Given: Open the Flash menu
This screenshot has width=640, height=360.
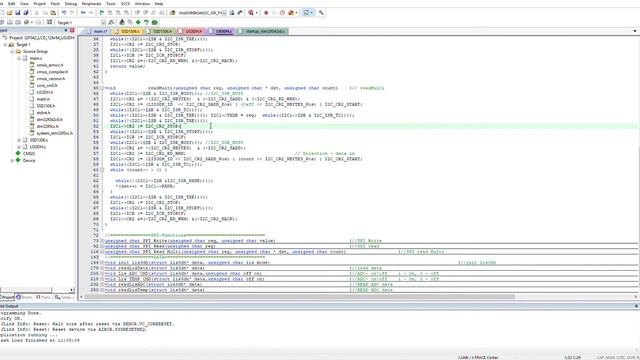Looking at the screenshot, I should tap(55, 4).
